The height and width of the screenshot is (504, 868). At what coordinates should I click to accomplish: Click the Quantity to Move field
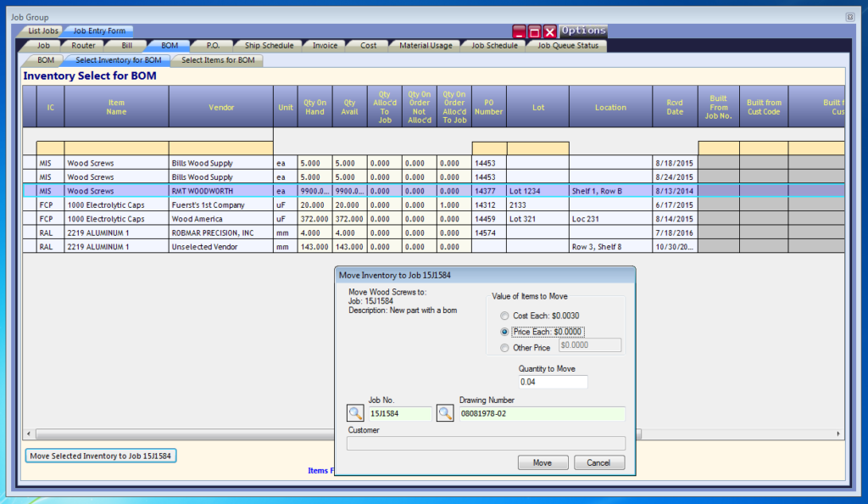pyautogui.click(x=553, y=382)
